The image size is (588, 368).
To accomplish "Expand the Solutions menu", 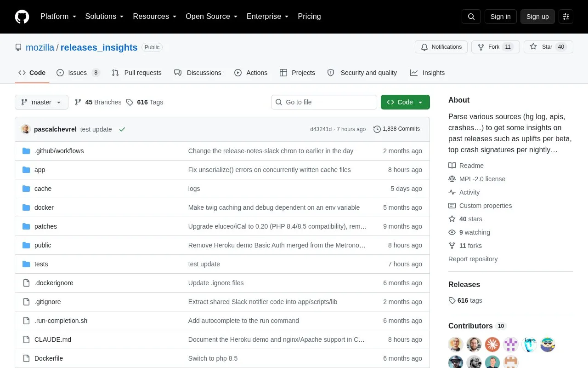I will tap(105, 17).
